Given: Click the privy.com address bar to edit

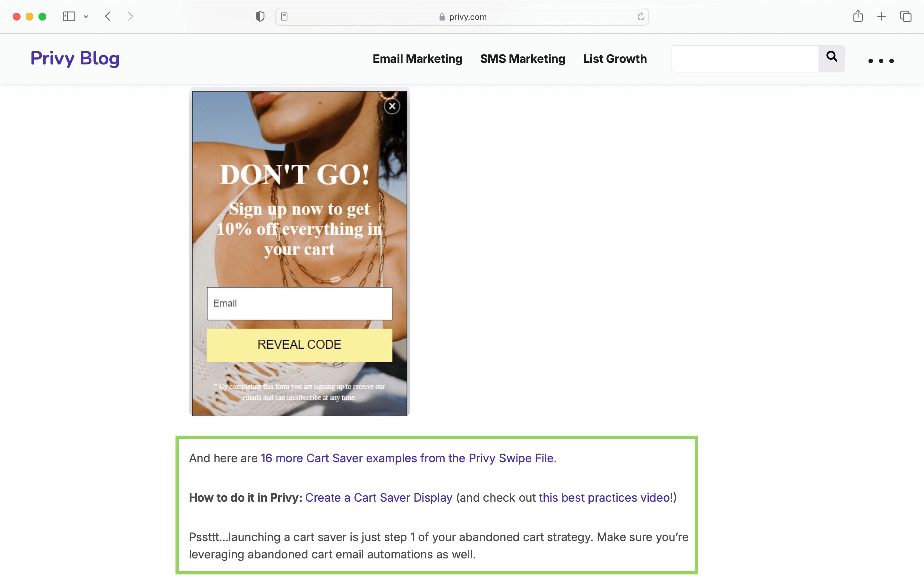Looking at the screenshot, I should tap(462, 17).
